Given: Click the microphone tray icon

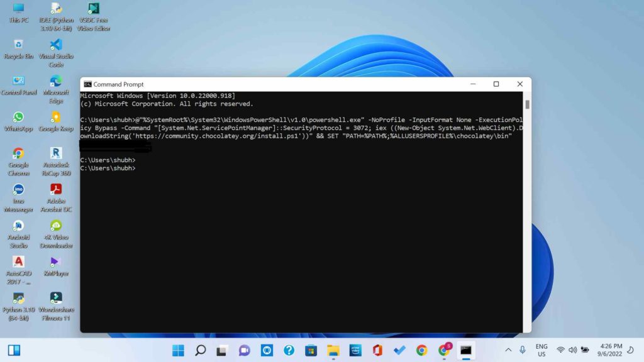Looking at the screenshot, I should tap(523, 350).
